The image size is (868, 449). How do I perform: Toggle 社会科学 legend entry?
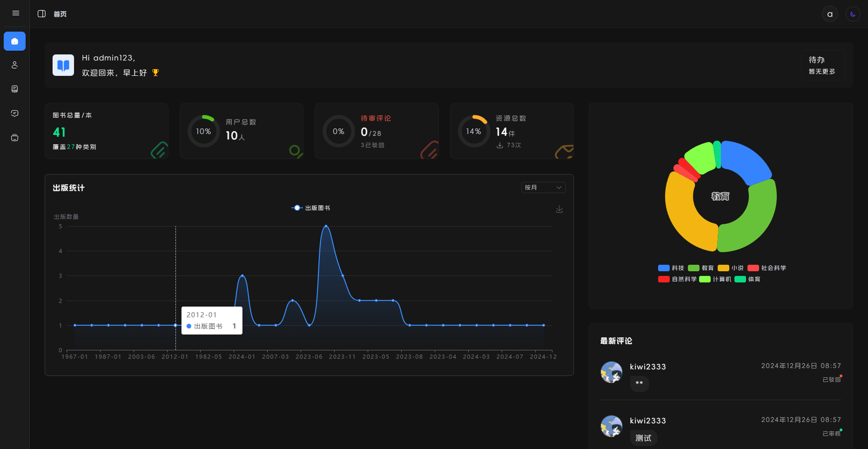point(767,268)
